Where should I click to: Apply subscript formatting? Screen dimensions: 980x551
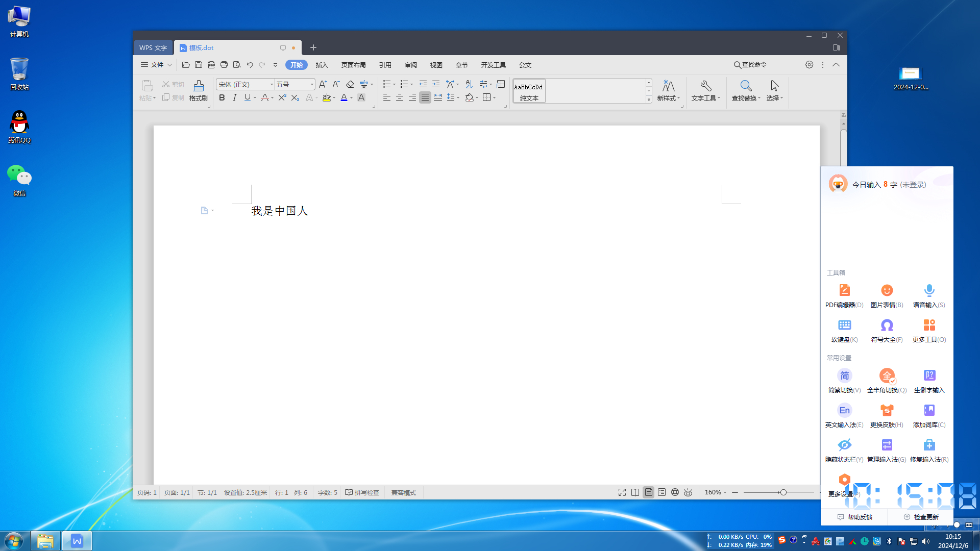[x=295, y=97]
